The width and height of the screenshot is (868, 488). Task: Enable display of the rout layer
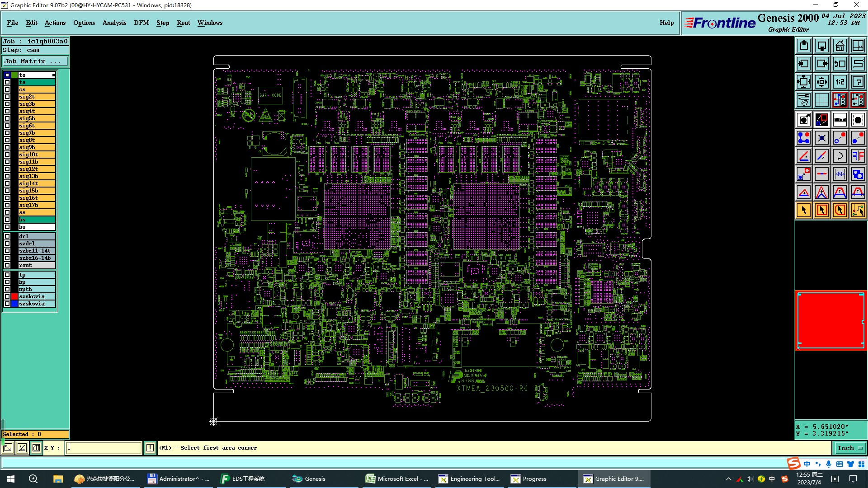[x=7, y=265]
